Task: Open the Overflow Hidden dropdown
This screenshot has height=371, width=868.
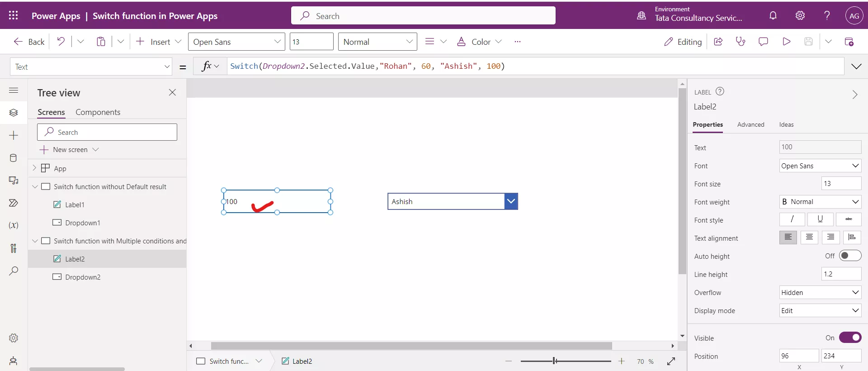Action: tap(820, 292)
